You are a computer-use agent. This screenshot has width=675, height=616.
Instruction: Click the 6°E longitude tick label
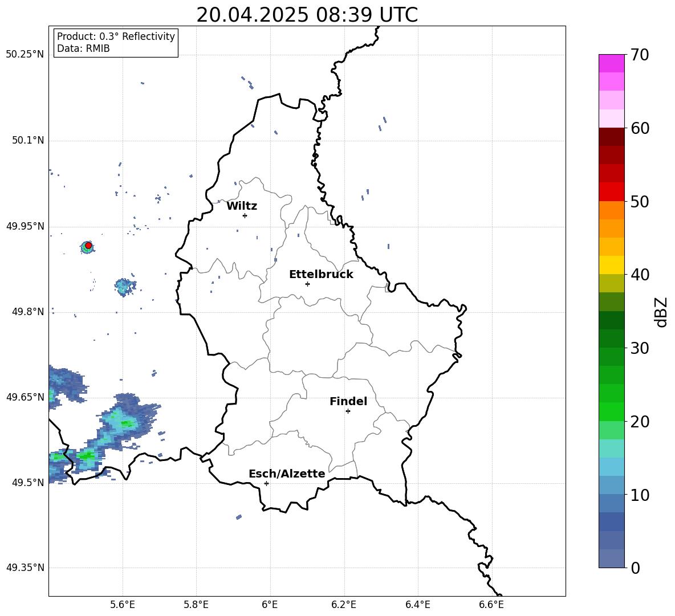tap(270, 605)
